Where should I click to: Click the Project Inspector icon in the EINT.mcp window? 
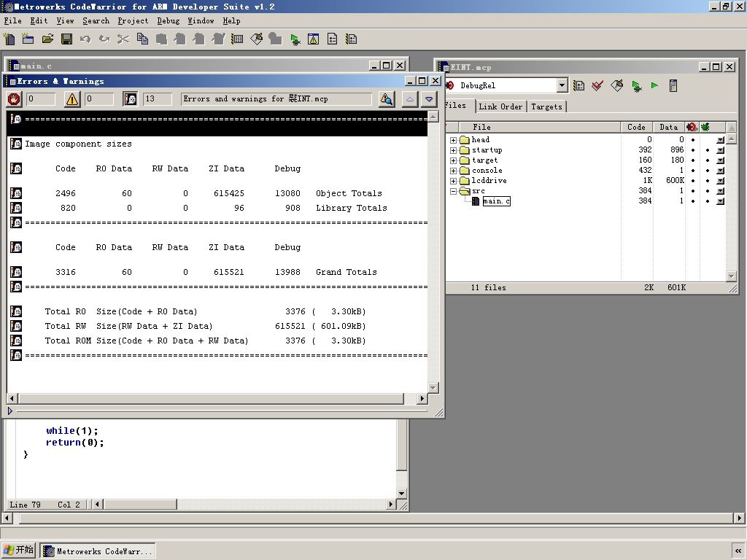673,86
